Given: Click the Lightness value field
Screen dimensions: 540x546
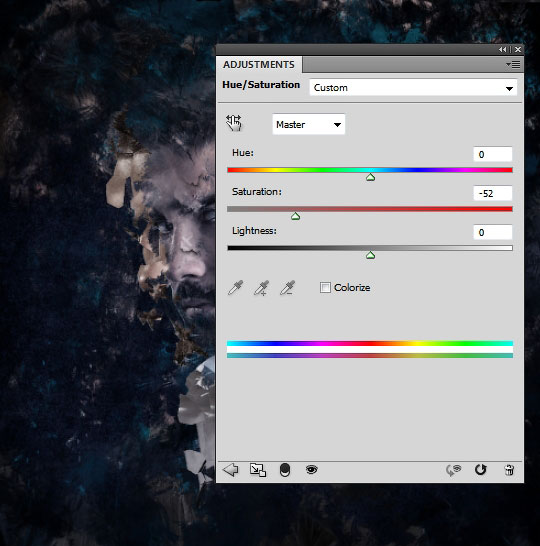Looking at the screenshot, I should click(x=493, y=232).
